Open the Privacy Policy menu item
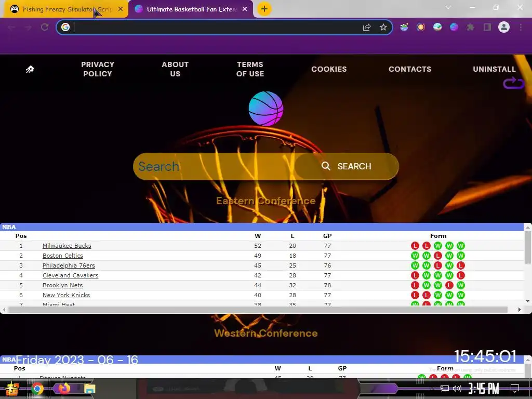 point(98,69)
